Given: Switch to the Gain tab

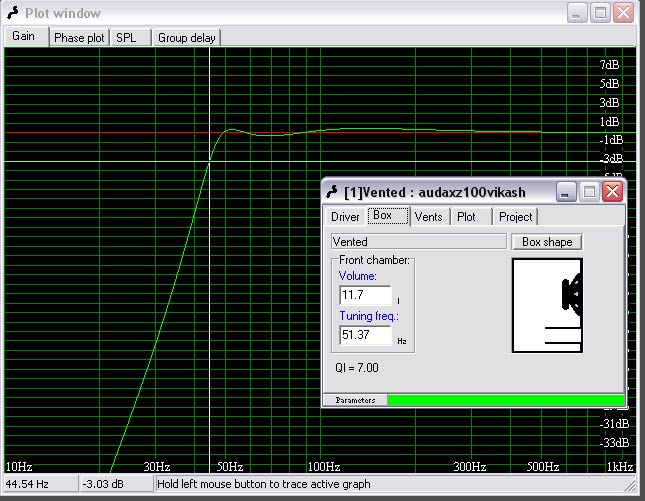Looking at the screenshot, I should click(26, 37).
